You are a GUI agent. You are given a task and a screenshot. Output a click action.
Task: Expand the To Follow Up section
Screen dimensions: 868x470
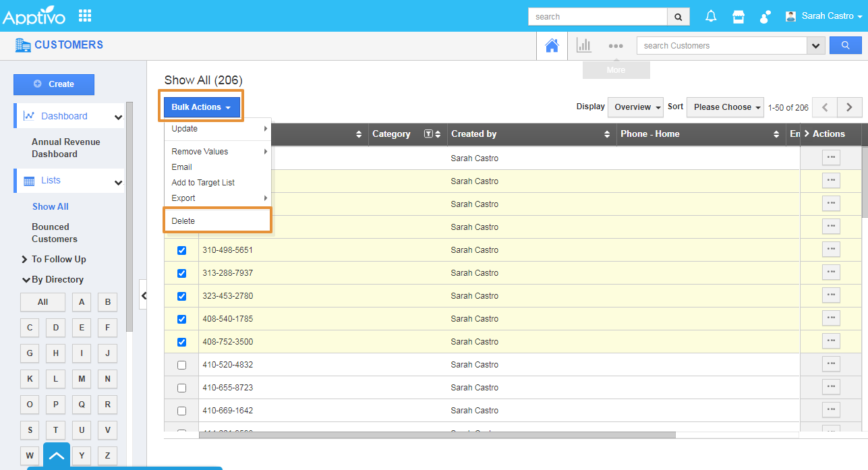point(58,259)
